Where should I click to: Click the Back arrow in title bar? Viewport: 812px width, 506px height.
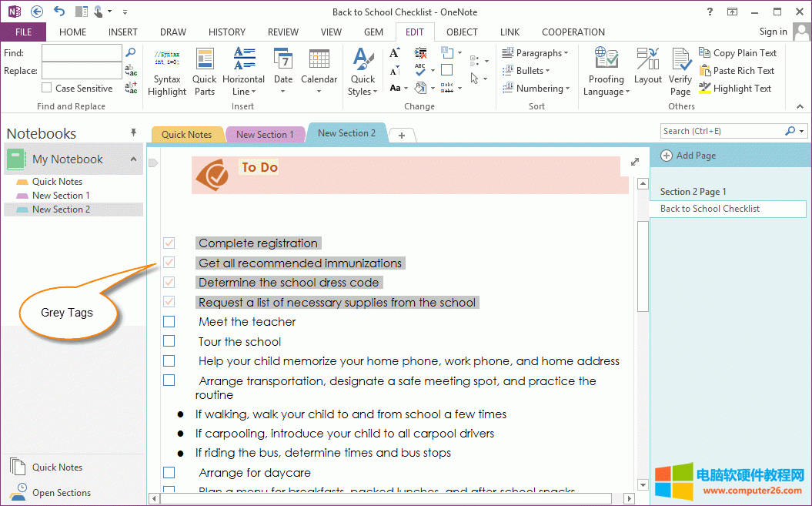click(x=36, y=12)
